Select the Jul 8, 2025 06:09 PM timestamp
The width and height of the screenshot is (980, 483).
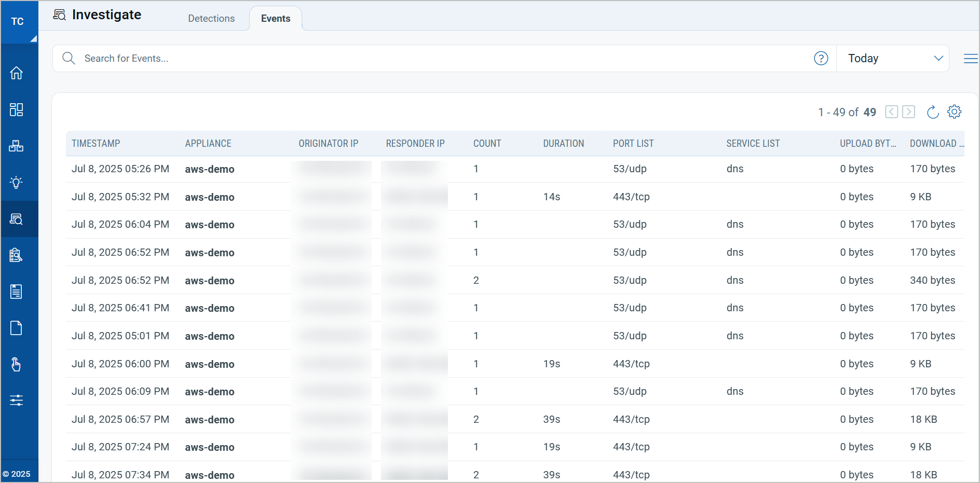click(x=120, y=391)
